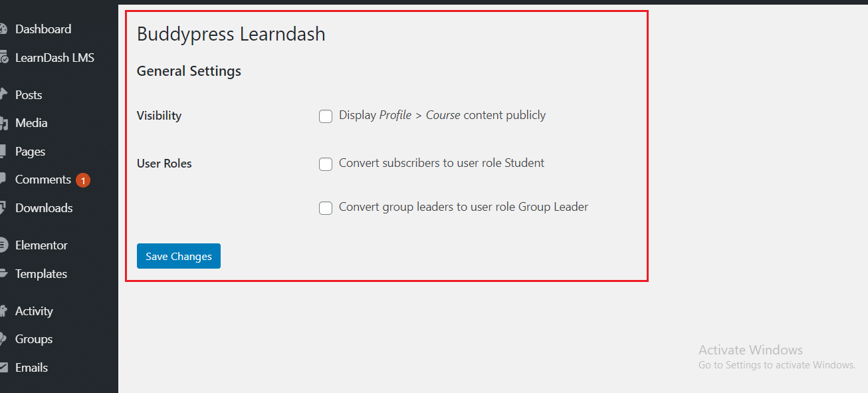Click the Media library icon
This screenshot has width=868, height=393.
4,122
